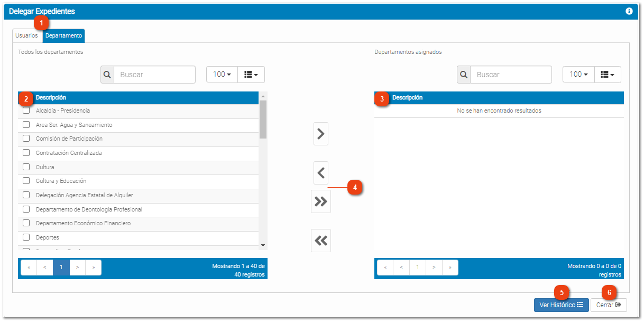Move selected department right with single arrow
Image resolution: width=644 pixels, height=322 pixels.
click(321, 134)
